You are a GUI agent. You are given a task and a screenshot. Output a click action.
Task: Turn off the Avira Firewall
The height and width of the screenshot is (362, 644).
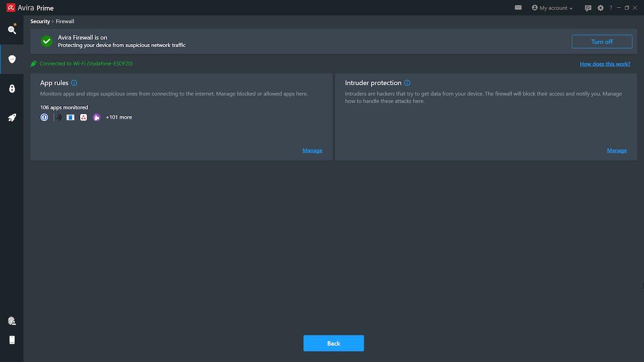pyautogui.click(x=602, y=41)
